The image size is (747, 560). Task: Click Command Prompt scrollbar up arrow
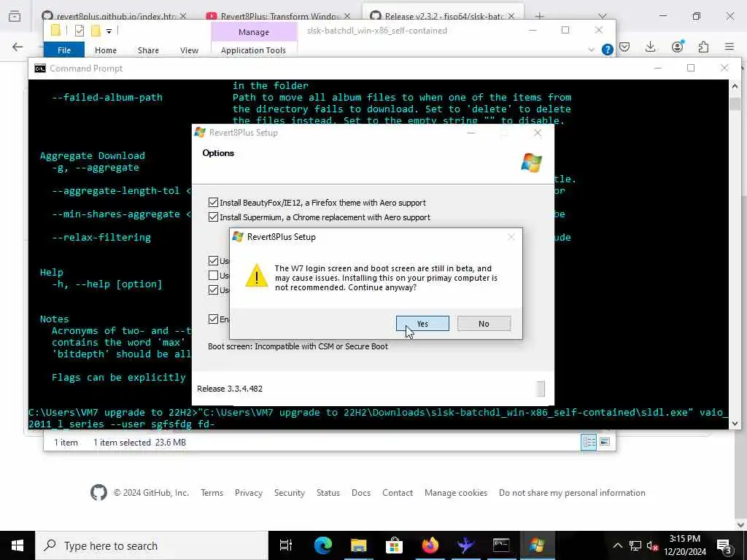[x=735, y=86]
